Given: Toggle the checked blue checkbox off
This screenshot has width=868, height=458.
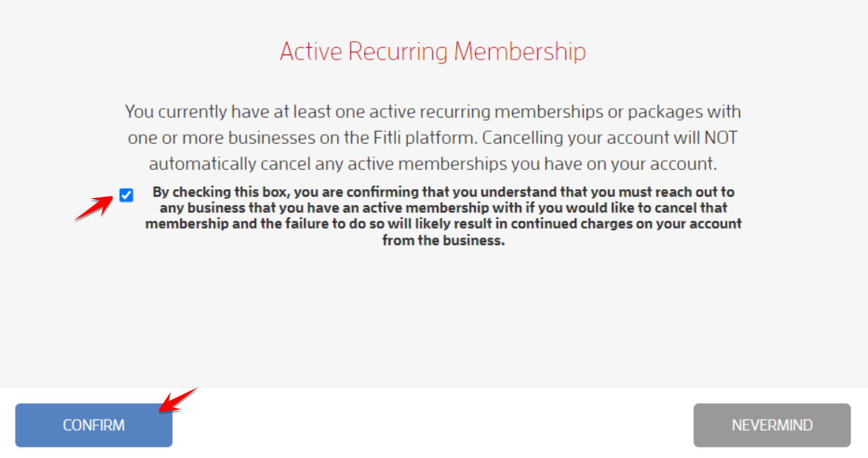Looking at the screenshot, I should pos(127,195).
